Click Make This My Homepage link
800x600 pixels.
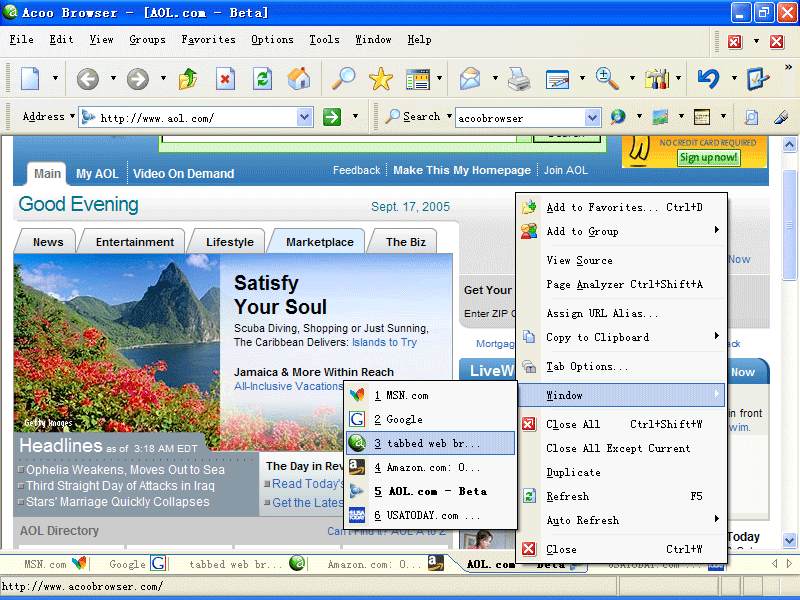click(x=462, y=170)
